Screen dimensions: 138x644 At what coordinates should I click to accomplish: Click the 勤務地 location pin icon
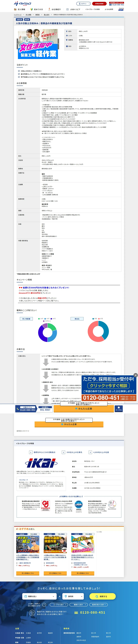(x=67, y=40)
